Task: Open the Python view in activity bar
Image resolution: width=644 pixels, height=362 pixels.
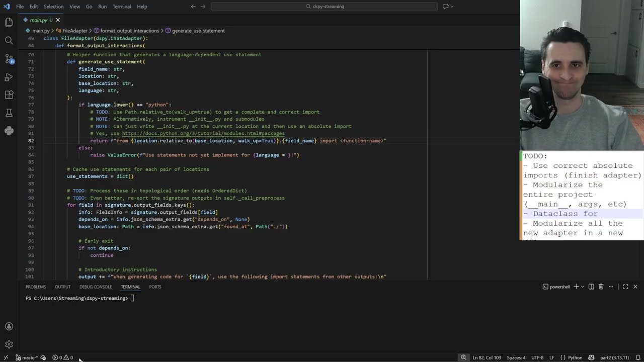Action: 9,131
